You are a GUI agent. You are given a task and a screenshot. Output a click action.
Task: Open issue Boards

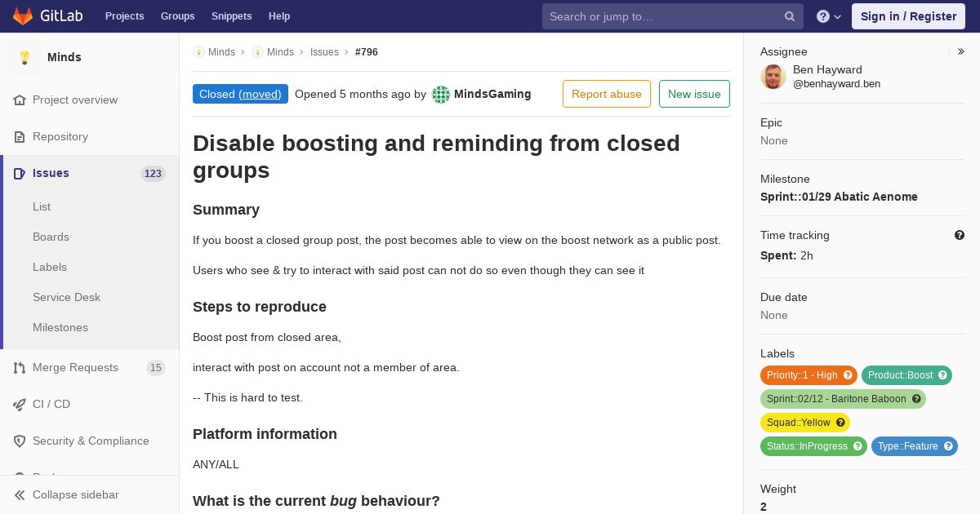tap(51, 237)
